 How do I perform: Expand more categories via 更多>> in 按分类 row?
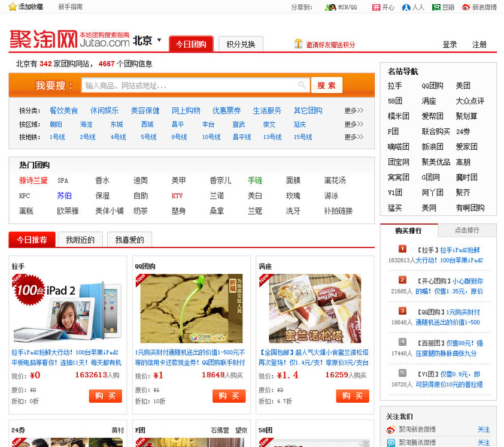354,111
